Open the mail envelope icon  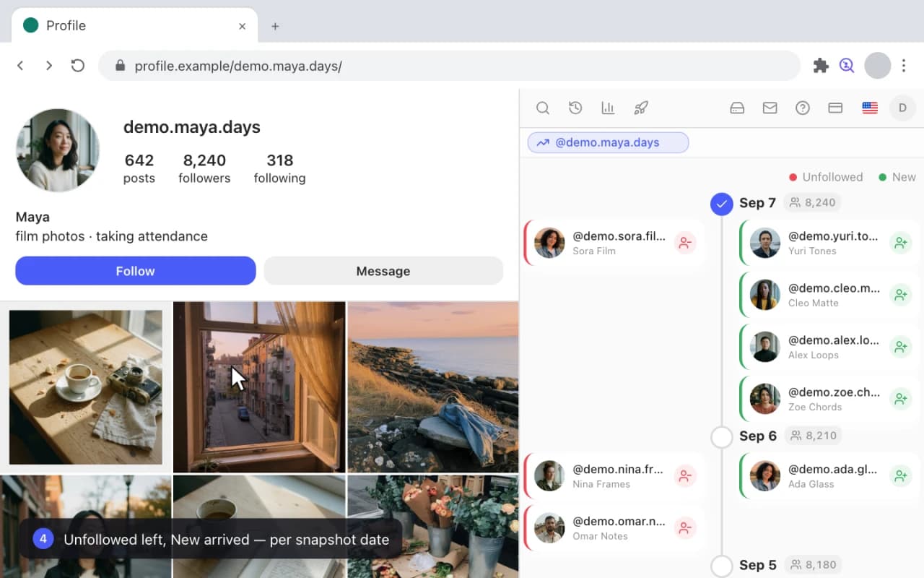[770, 108]
